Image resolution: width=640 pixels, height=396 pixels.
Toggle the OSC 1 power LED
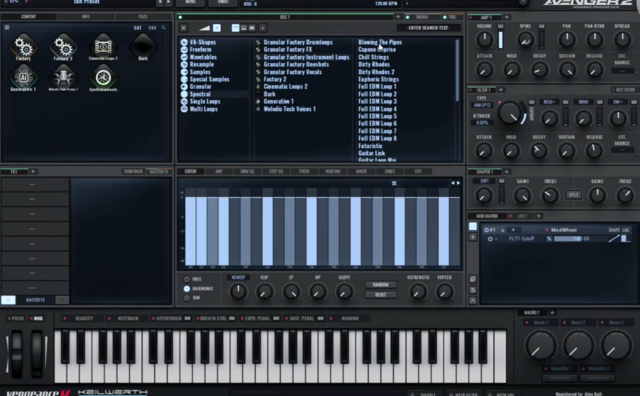(180, 17)
